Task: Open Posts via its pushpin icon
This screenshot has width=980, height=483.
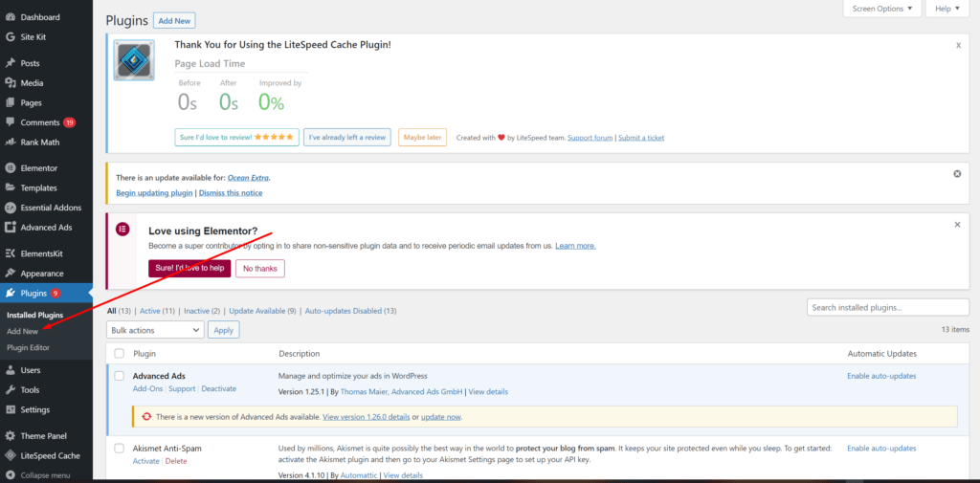Action: [x=10, y=63]
